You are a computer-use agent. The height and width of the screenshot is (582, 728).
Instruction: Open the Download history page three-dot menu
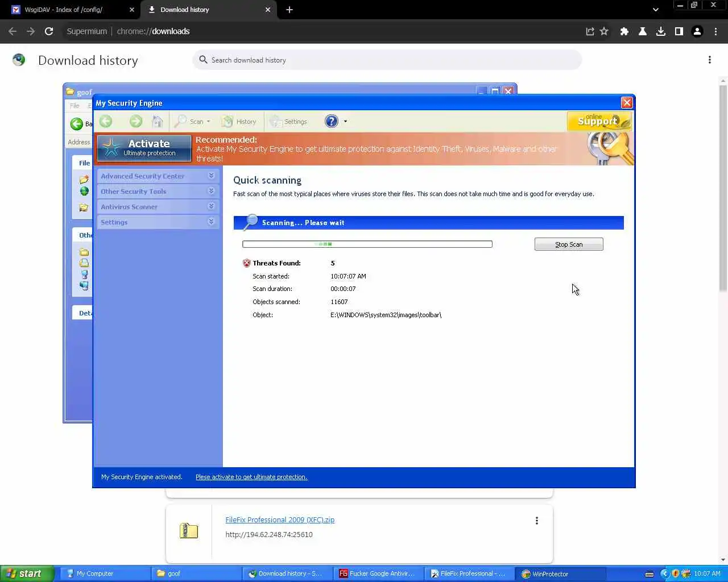click(709, 60)
